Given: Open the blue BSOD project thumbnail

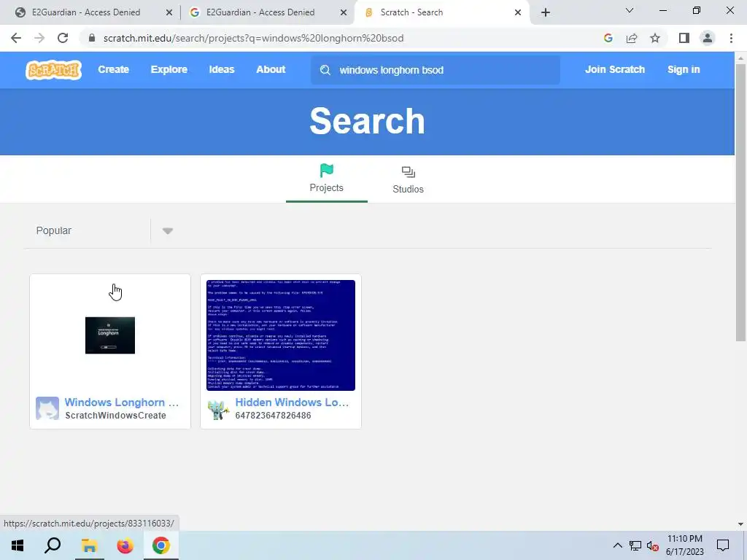Looking at the screenshot, I should [281, 335].
